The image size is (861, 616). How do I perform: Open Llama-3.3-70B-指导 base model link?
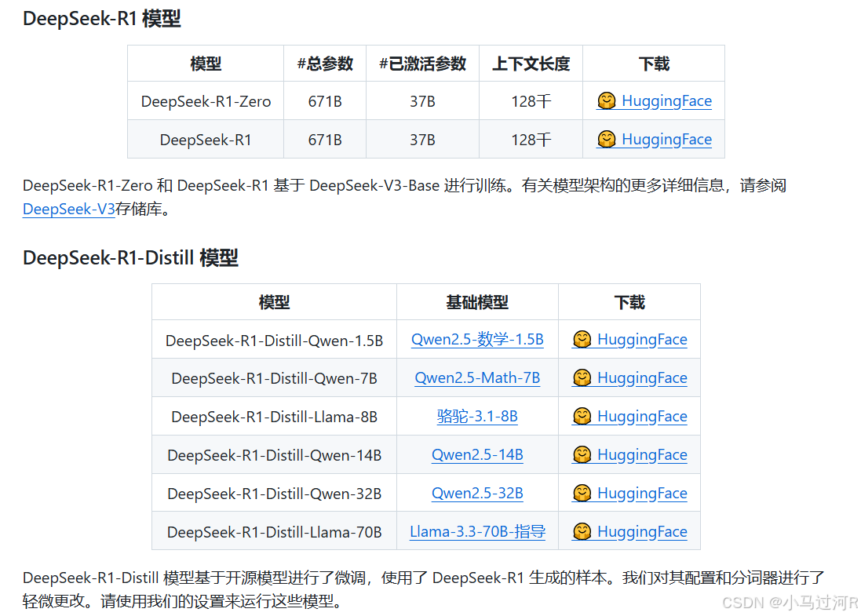(x=477, y=532)
